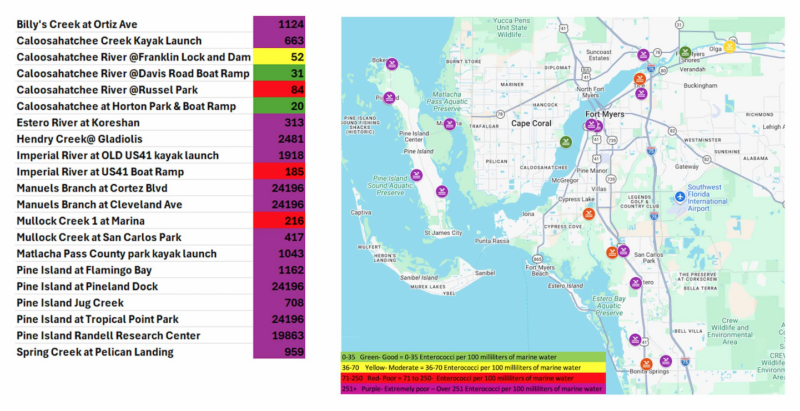Image resolution: width=800 pixels, height=411 pixels.
Task: Click the Hendry Creek@ Gladiolis row label
Action: [80, 139]
